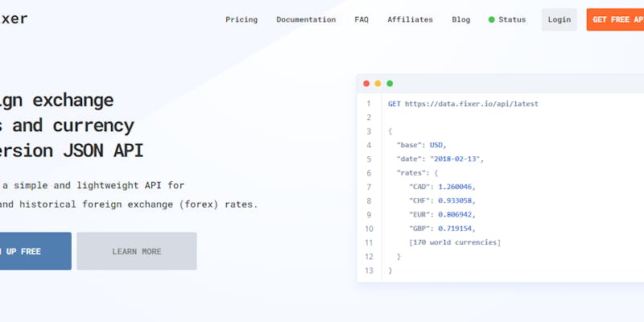Click the yellow dot in code window

coord(378,84)
